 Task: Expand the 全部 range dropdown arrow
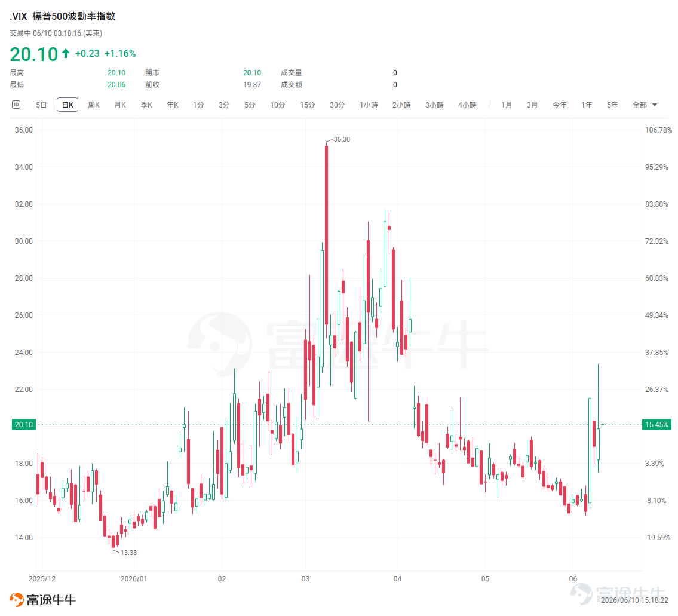(x=655, y=105)
